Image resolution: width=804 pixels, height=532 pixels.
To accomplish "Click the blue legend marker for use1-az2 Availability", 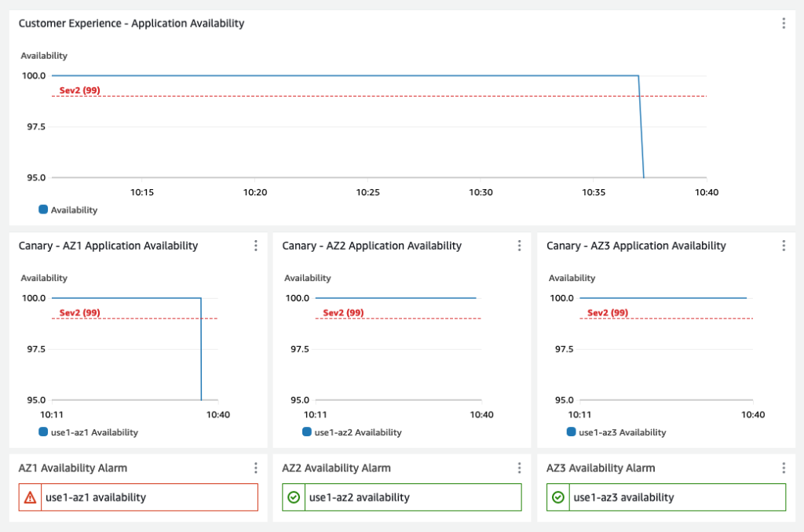I will [x=309, y=432].
